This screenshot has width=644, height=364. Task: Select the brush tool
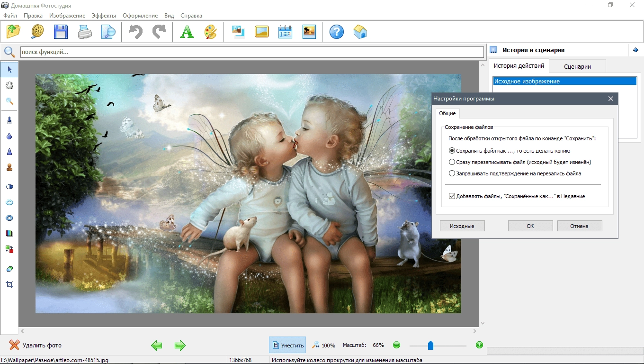pyautogui.click(x=9, y=120)
